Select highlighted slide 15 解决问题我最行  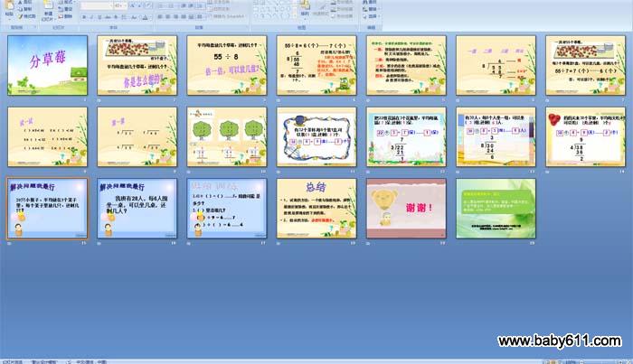47,209
